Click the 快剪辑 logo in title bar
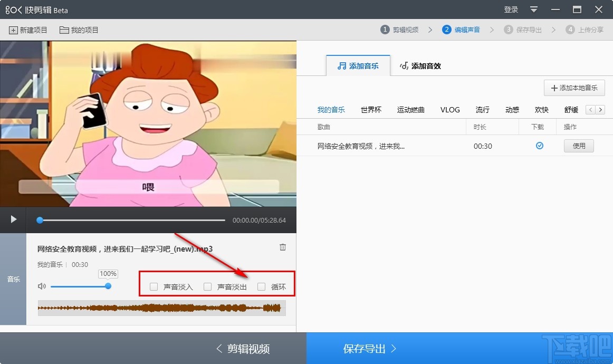 pyautogui.click(x=36, y=10)
